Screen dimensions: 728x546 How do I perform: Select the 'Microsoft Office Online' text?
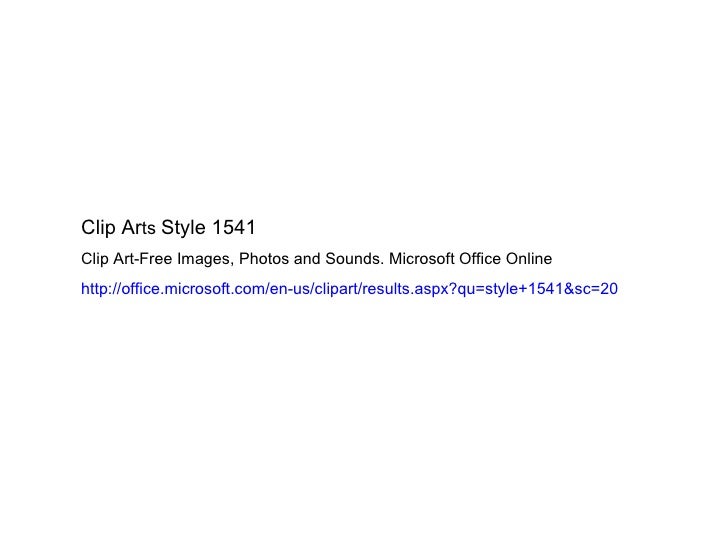coord(470,258)
